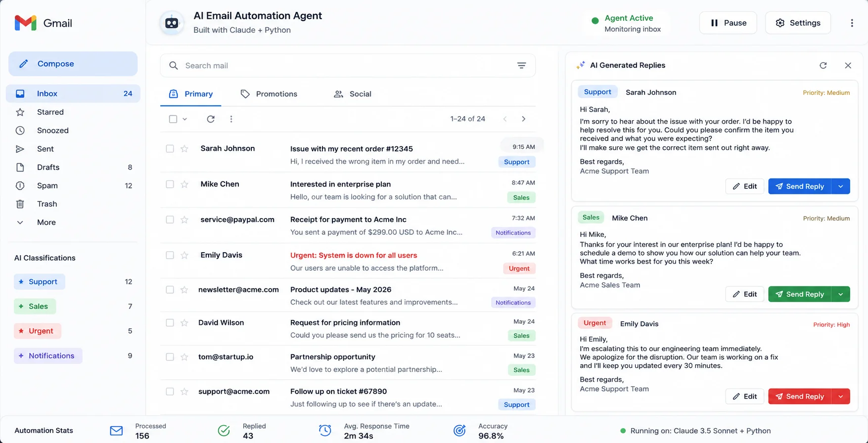Click the search filter options icon
This screenshot has width=868, height=443.
(521, 65)
